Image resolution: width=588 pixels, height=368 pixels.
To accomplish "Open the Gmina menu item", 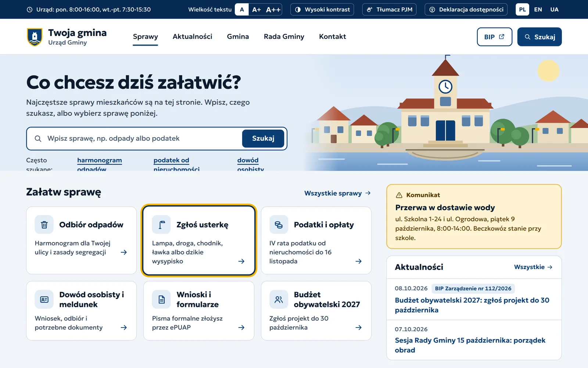I will click(238, 36).
